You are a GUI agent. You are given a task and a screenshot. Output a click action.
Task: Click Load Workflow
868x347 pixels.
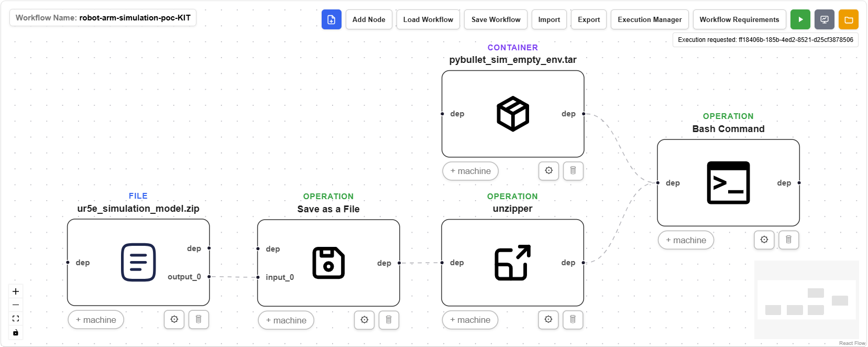428,19
